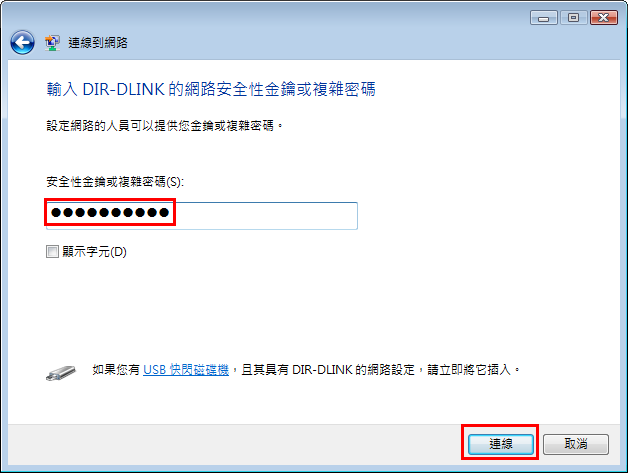
Task: Enable the 顯示字元 checkbox
Action: (52, 252)
